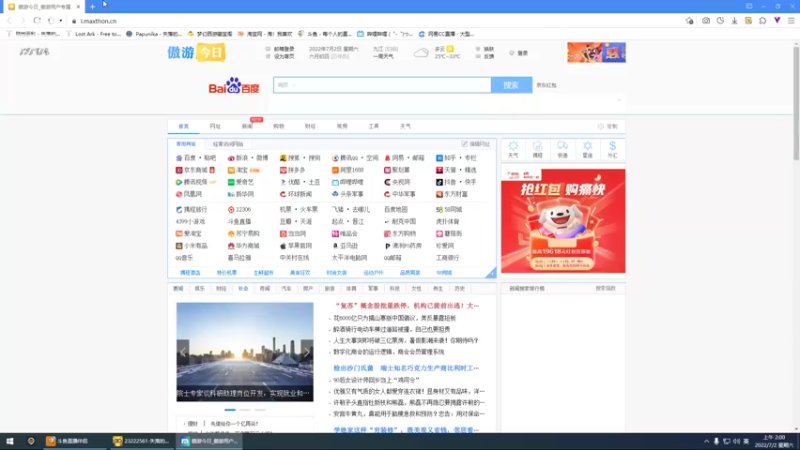The height and width of the screenshot is (450, 800).
Task: Switch to the 新闻 navigation tab
Action: pyautogui.click(x=247, y=127)
